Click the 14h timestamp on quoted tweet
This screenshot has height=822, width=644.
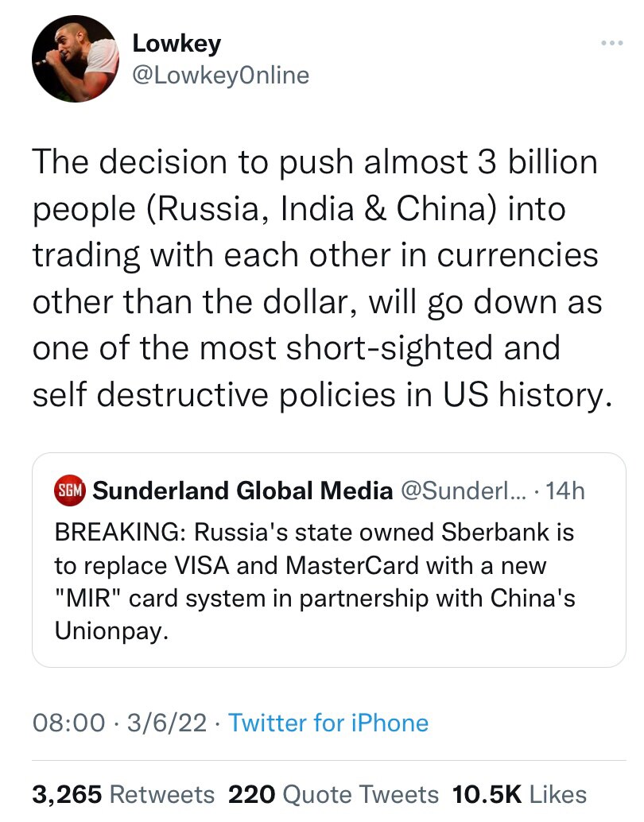point(566,491)
